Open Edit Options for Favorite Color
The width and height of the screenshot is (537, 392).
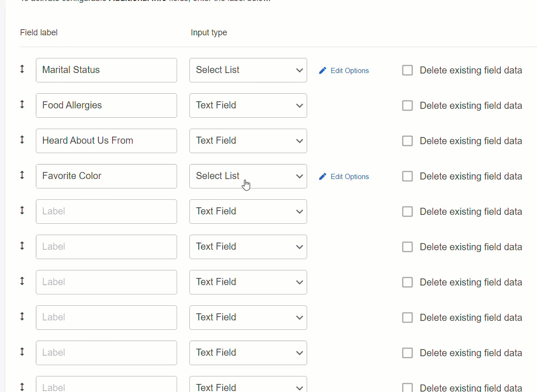point(349,176)
